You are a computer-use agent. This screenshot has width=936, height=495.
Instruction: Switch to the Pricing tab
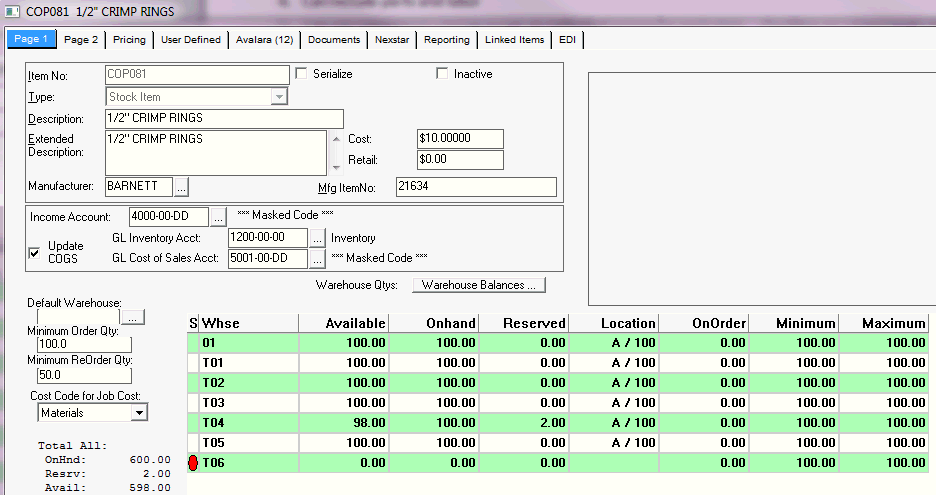129,40
